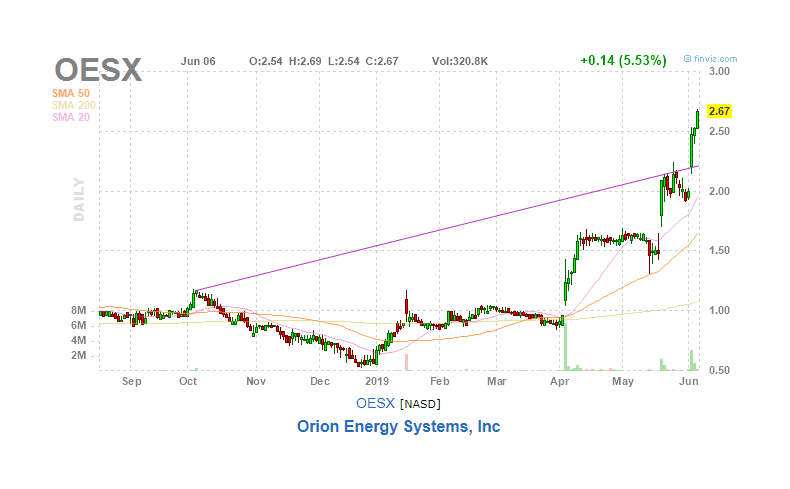Image resolution: width=790 pixels, height=489 pixels.
Task: Click the Jun 06 date label
Action: (x=198, y=61)
